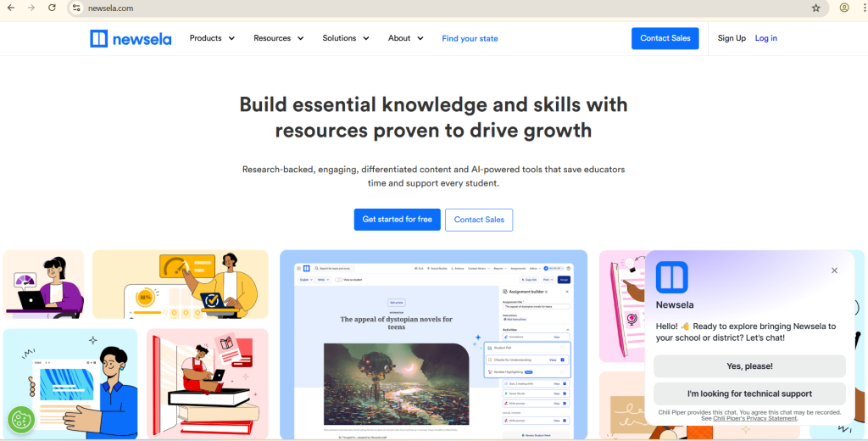Open the cookie preferences icon

(20, 419)
